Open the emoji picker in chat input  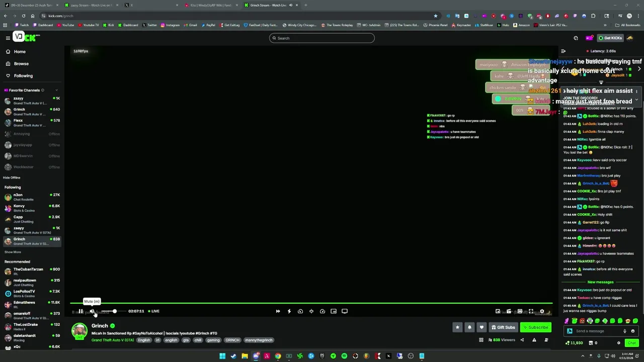coord(632,331)
